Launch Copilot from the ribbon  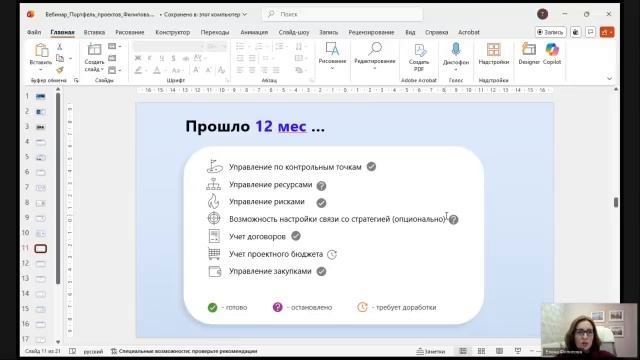click(552, 50)
